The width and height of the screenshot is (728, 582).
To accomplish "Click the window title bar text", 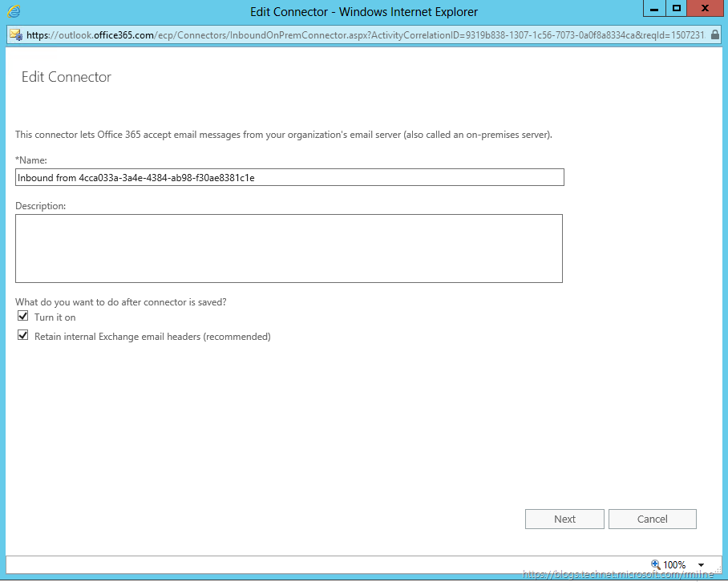I will click(x=363, y=11).
